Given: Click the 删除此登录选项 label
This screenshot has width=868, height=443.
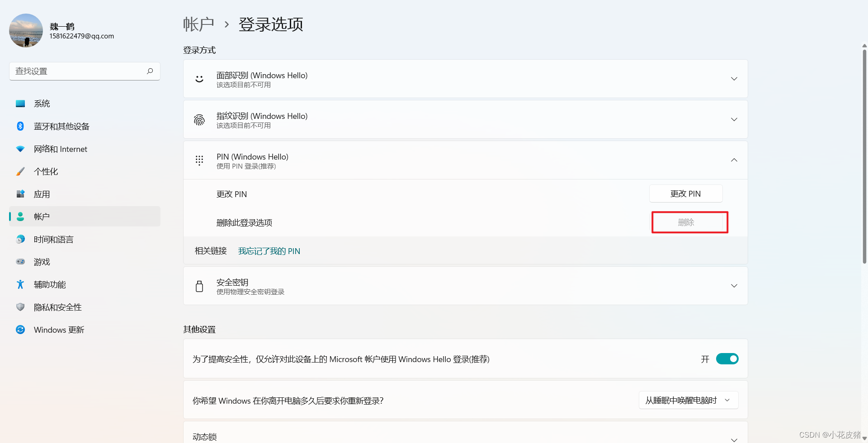Looking at the screenshot, I should (244, 222).
